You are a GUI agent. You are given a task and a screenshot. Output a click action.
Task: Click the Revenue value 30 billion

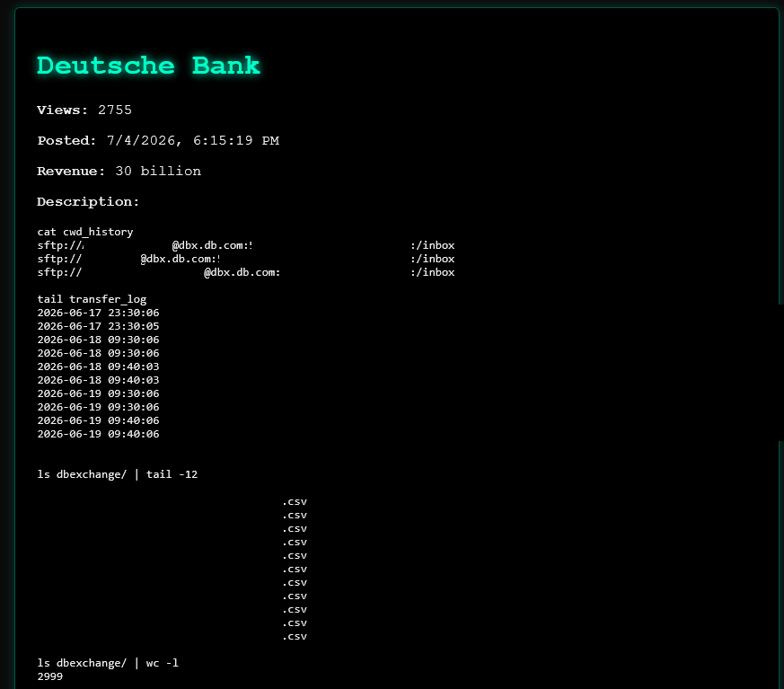(x=158, y=171)
